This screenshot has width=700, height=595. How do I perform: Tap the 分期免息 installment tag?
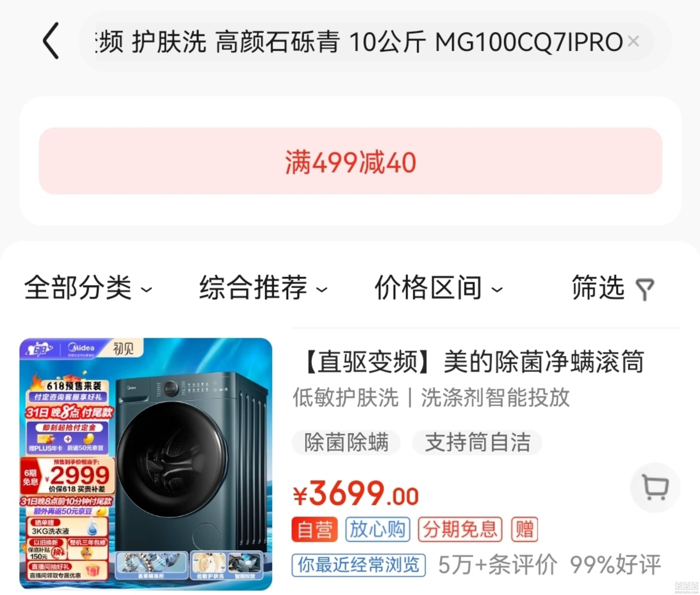(460, 529)
